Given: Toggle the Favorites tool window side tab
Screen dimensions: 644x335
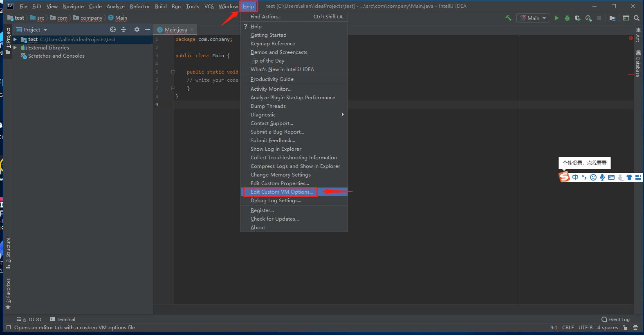Looking at the screenshot, I should (8, 293).
